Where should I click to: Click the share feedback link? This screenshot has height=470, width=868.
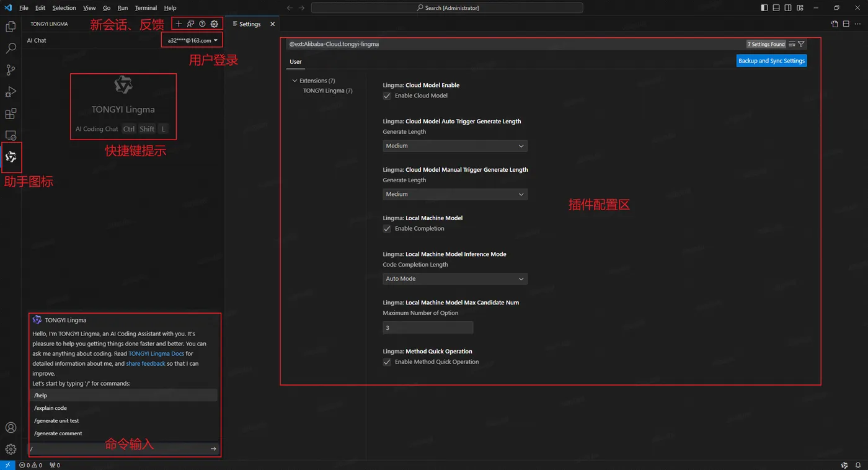click(x=146, y=363)
